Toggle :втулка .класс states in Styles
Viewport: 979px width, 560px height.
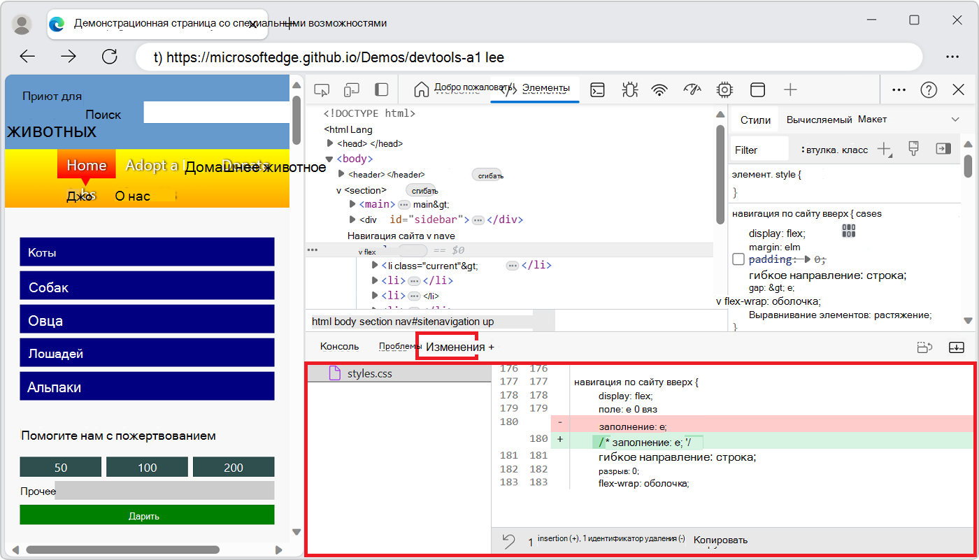pyautogui.click(x=835, y=150)
